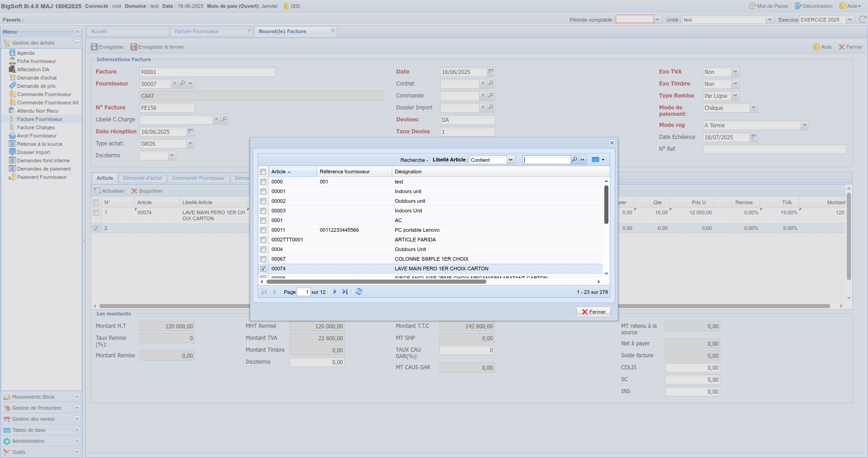Image resolution: width=868 pixels, height=458 pixels.
Task: Click the popup vertical scrollbar
Action: pos(606,205)
